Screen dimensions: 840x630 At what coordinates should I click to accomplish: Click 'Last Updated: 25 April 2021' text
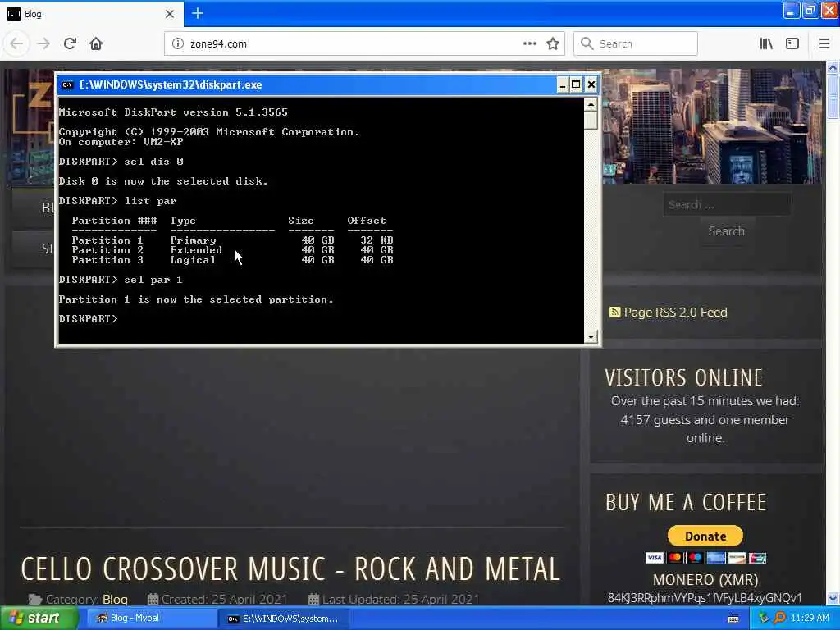(x=400, y=599)
